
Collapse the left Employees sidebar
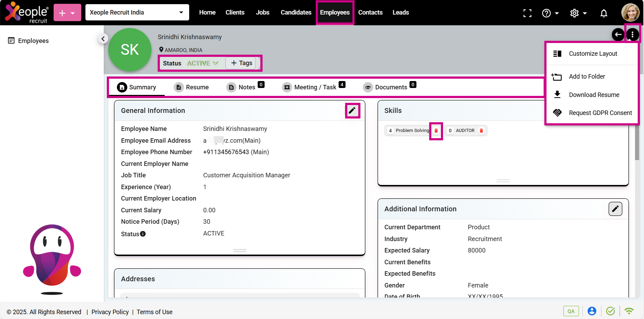pyautogui.click(x=103, y=39)
